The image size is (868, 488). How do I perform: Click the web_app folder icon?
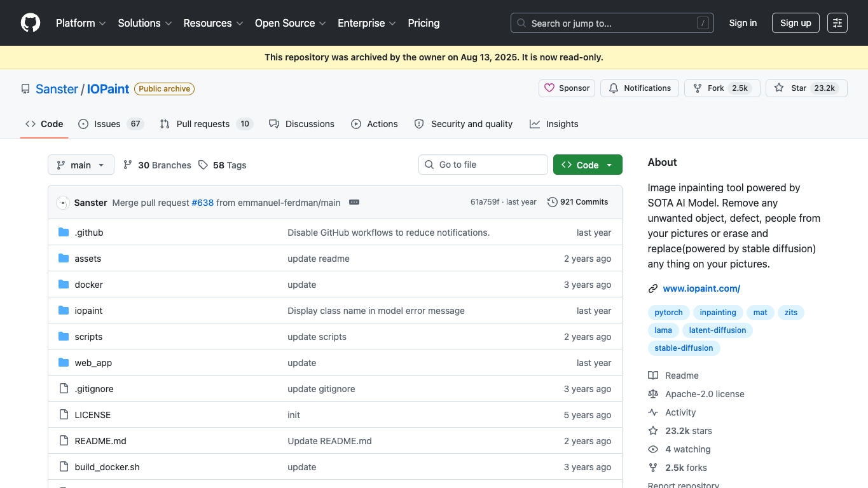click(x=64, y=363)
